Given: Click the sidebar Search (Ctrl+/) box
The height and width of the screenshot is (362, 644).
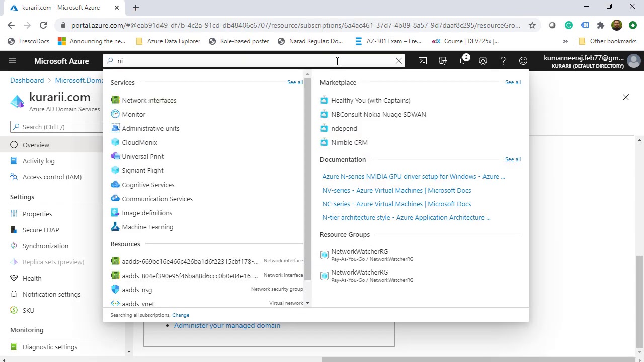Looking at the screenshot, I should [x=56, y=127].
